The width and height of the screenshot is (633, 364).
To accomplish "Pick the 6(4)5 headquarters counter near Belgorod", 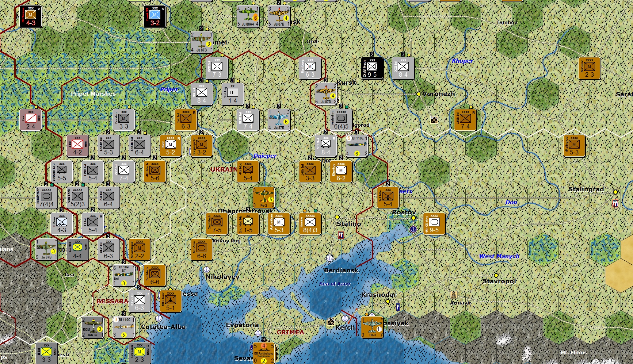I will click(x=341, y=119).
